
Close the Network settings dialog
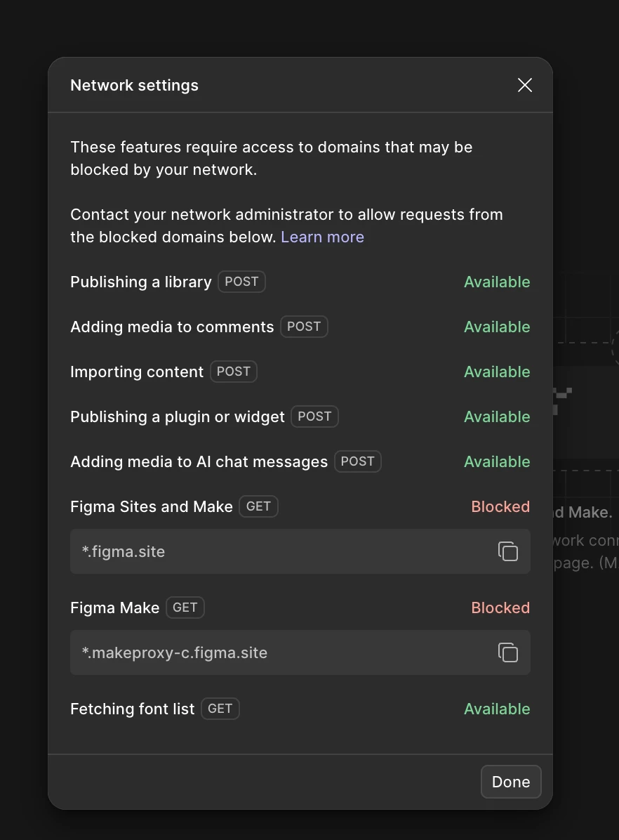coord(525,85)
